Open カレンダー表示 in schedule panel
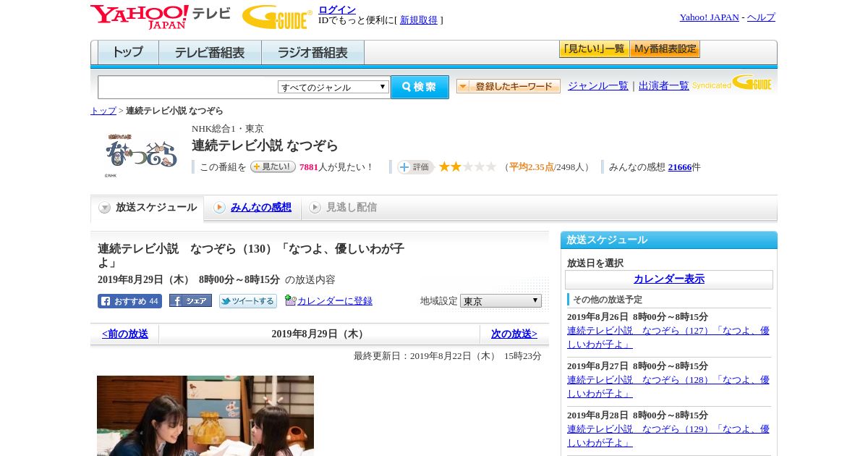The width and height of the screenshot is (868, 456). coord(669,279)
